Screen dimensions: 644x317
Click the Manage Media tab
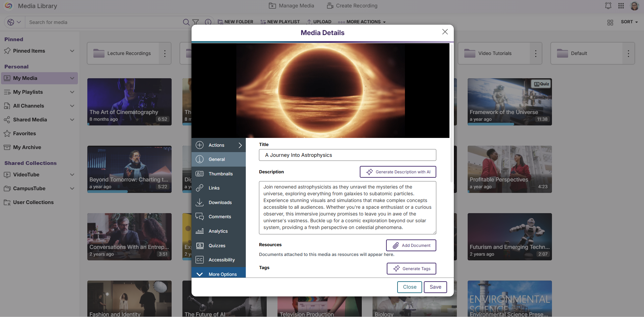click(x=292, y=6)
